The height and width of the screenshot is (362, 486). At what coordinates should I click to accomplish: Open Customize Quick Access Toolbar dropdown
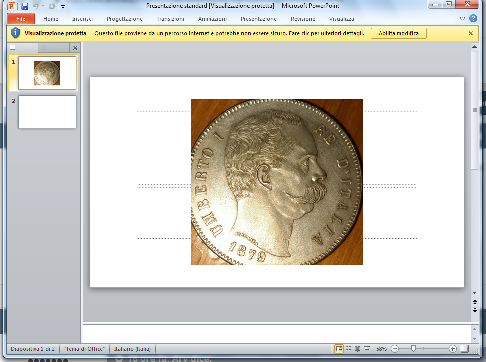click(63, 6)
